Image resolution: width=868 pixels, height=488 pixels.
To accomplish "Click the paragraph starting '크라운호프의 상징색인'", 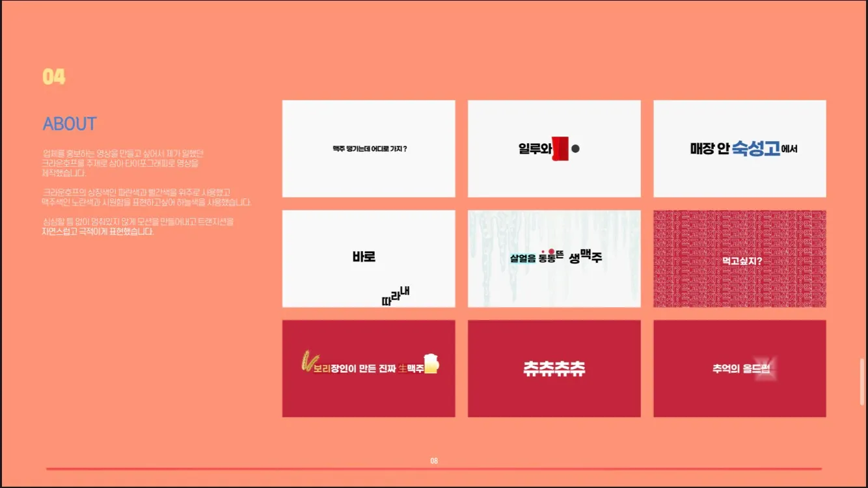I will 146,197.
